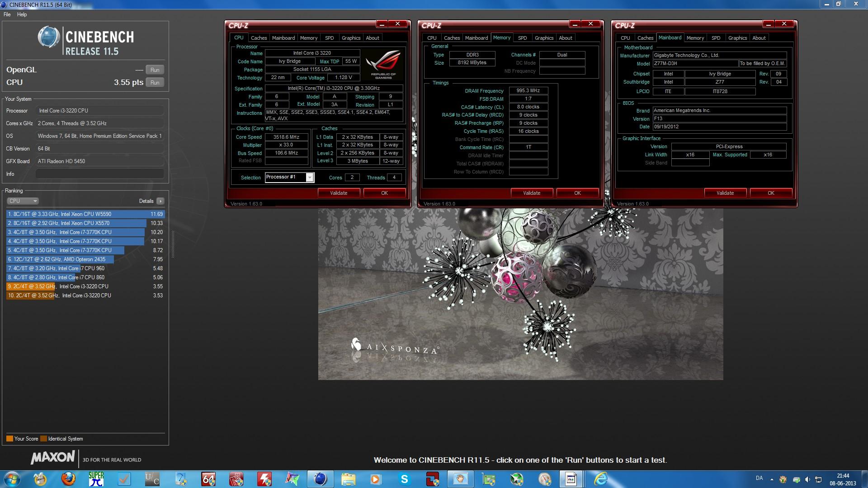Select ranking row 9 Core i3-3220 3.55
Viewport: 868px width, 488px height.
(x=85, y=286)
